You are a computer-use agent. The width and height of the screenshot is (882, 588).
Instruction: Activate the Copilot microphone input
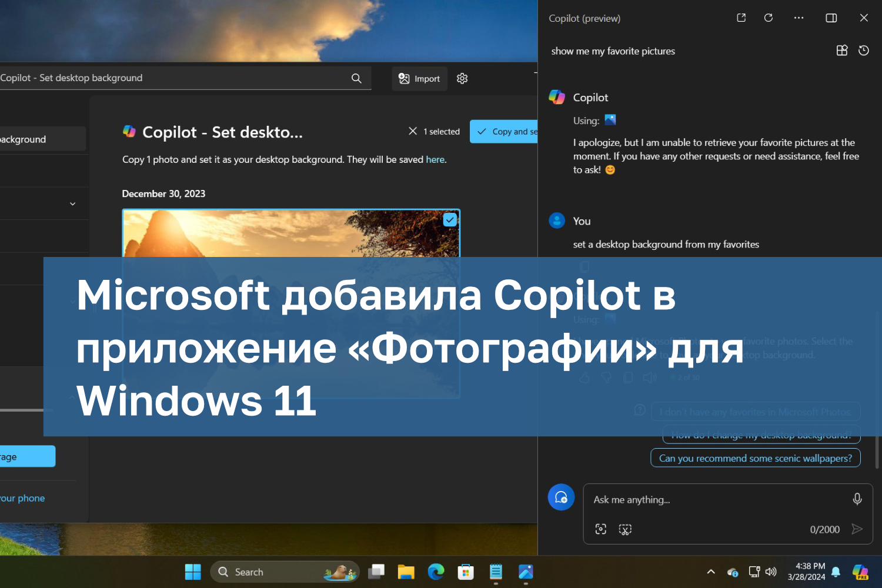tap(857, 499)
